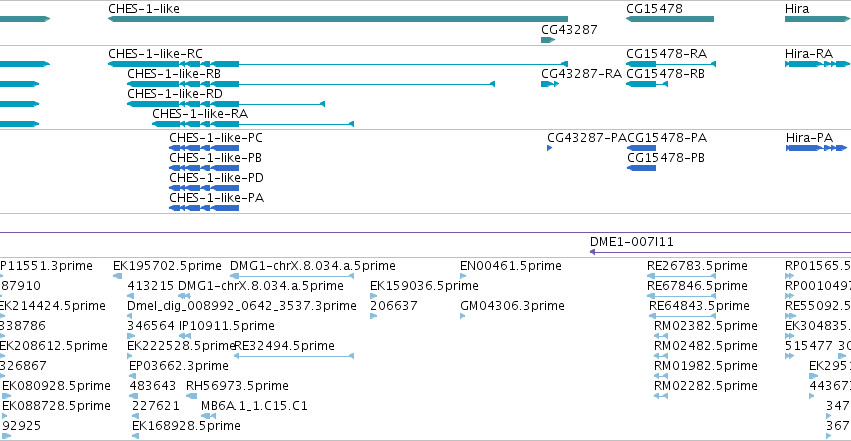
Task: Select the CHES-1-like-RB transcript label
Action: coord(174,74)
